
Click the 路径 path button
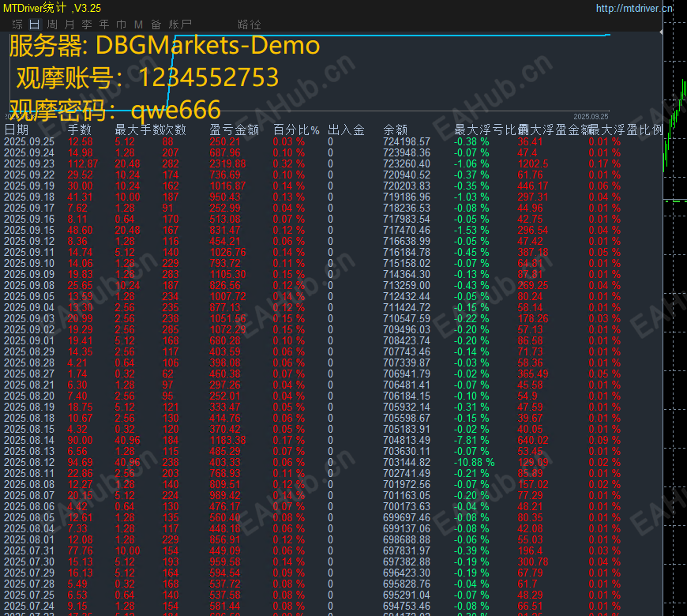(x=250, y=24)
